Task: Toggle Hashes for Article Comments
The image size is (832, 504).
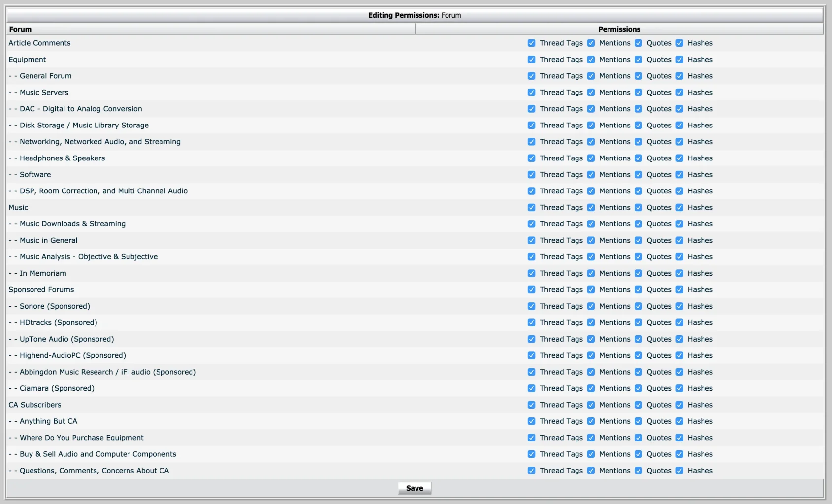Action: (679, 43)
